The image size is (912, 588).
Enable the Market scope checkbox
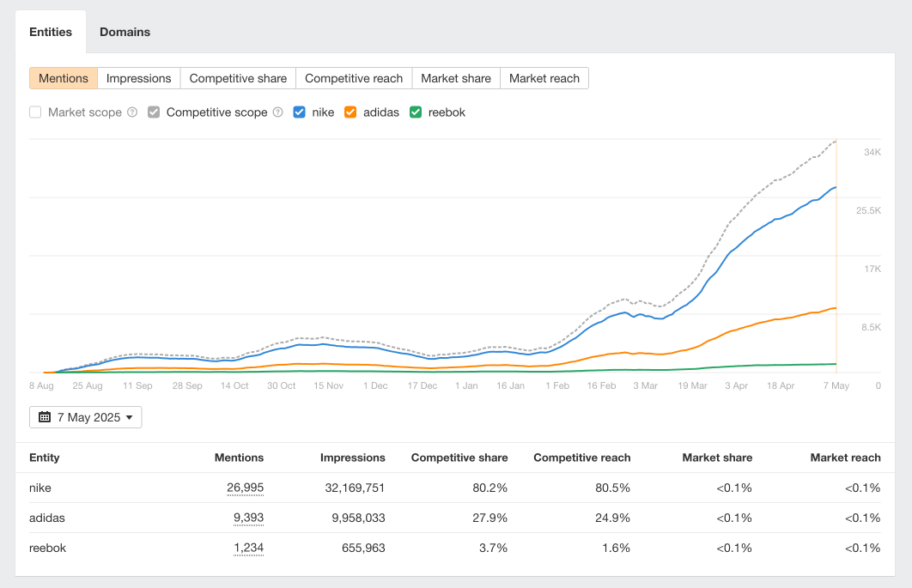(35, 112)
